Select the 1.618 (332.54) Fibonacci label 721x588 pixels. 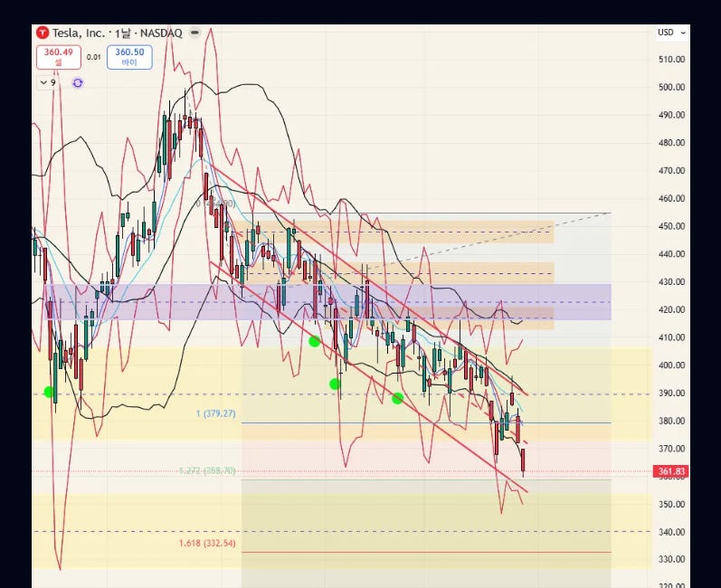(207, 543)
